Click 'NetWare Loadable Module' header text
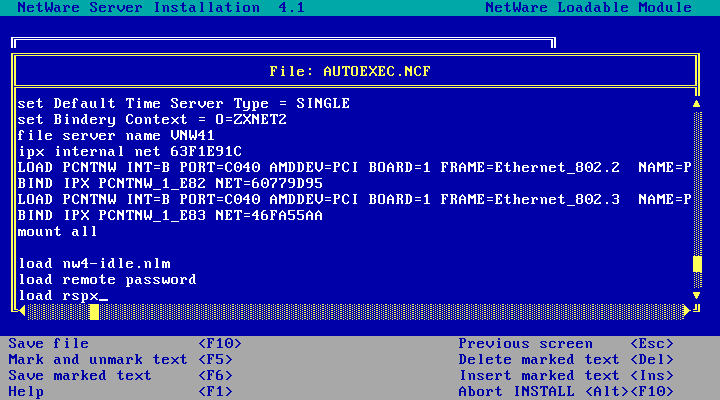Viewport: 720px width, 400px height. click(x=589, y=7)
